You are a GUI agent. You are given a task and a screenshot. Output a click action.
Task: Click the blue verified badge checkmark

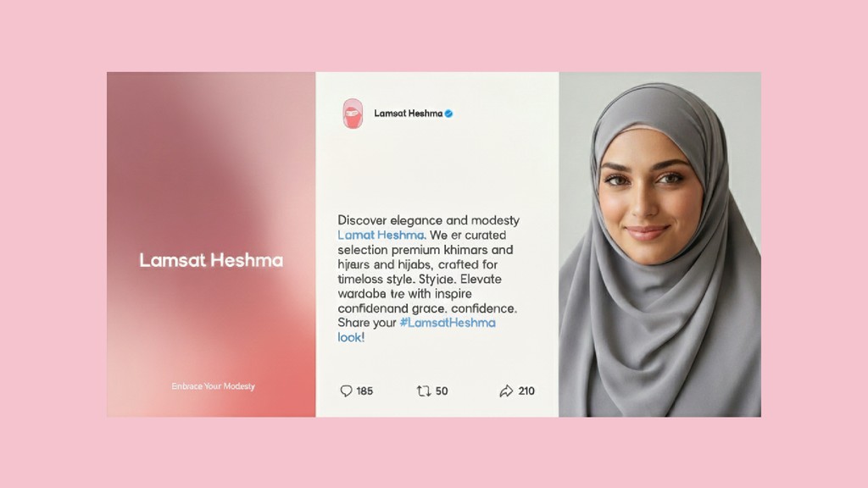click(x=449, y=114)
